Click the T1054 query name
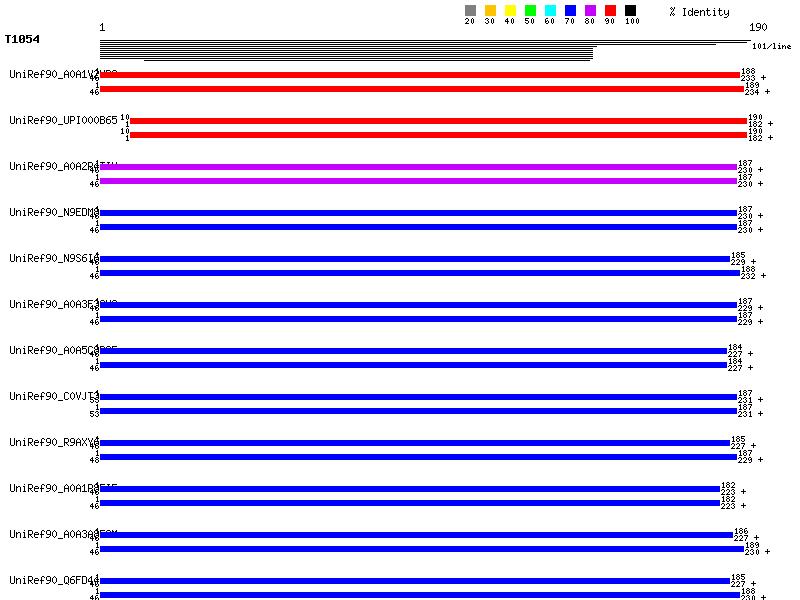The image size is (800, 600). coord(22,40)
